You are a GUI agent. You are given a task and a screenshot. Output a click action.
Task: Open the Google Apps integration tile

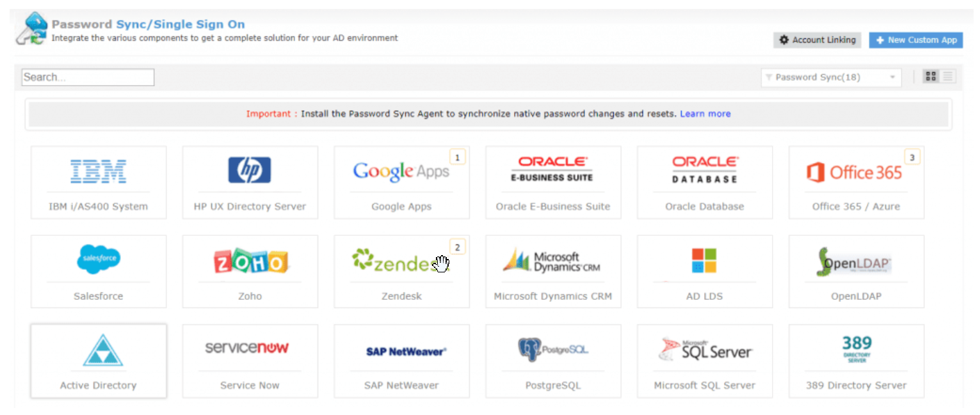point(401,182)
